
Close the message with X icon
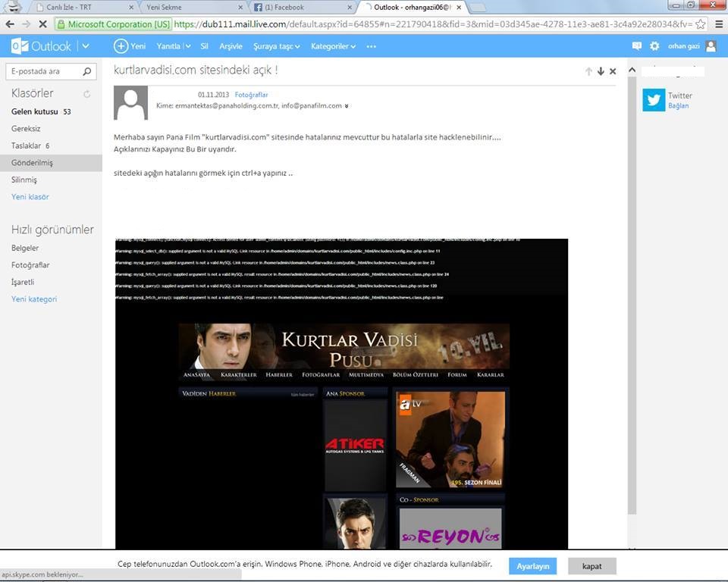pos(613,71)
